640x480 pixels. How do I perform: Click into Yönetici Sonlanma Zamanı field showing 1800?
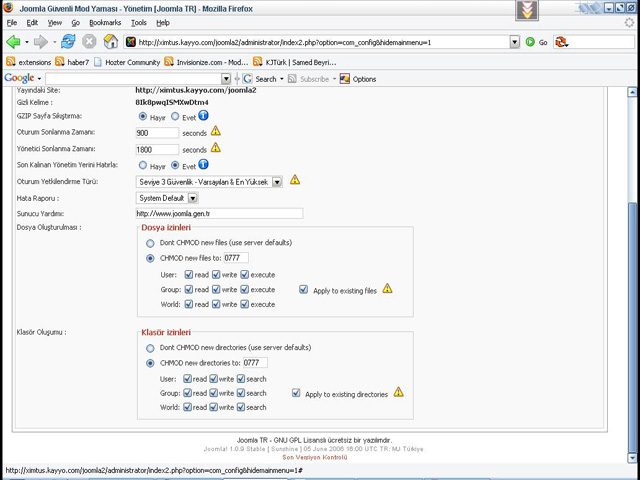click(x=157, y=149)
